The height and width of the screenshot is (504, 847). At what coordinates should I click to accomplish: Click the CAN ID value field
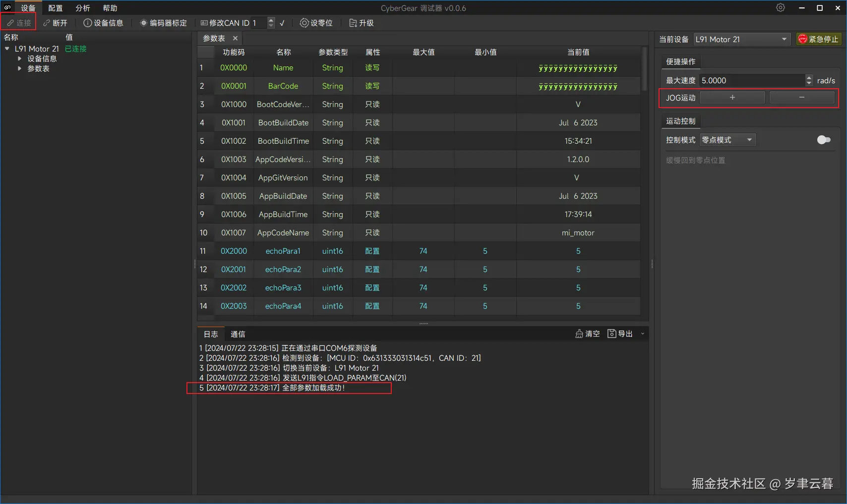click(x=259, y=23)
